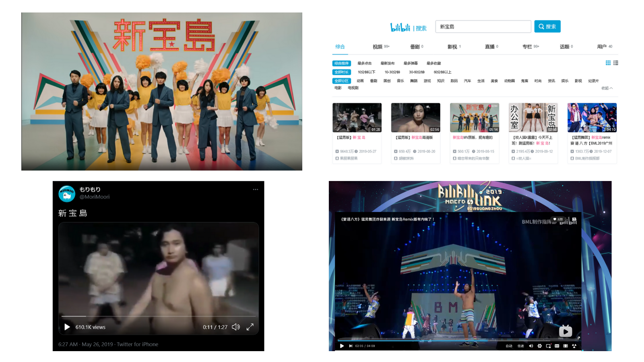644x362 pixels.
Task: Sort results by 最新发布
Action: tap(388, 63)
